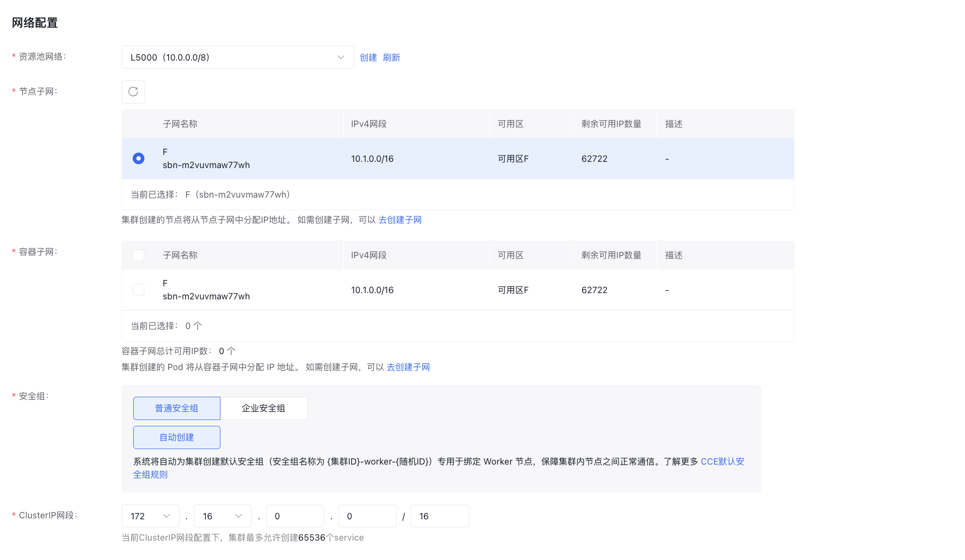Tick the container subnet select-all header checkbox
This screenshot has height=560, width=965.
[x=139, y=255]
